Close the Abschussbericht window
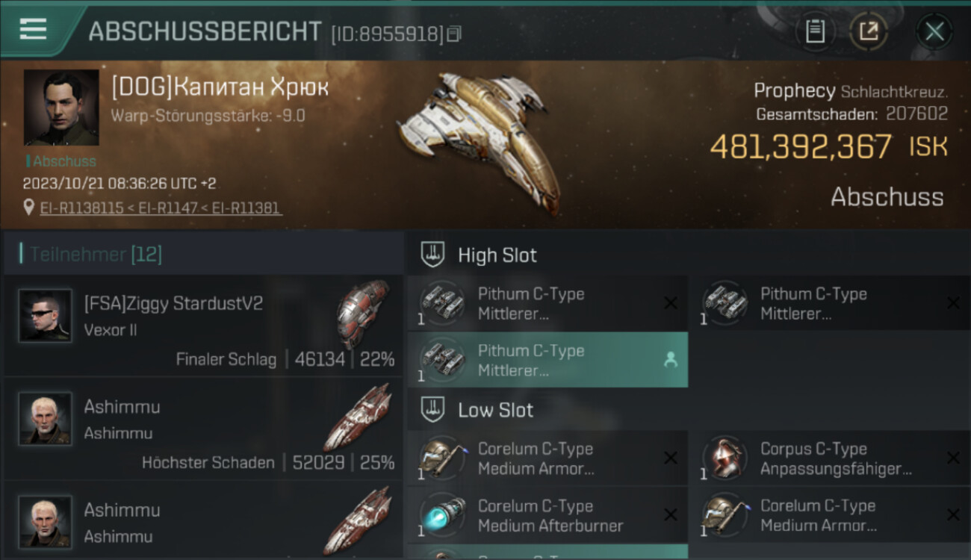The image size is (971, 560). tap(934, 32)
